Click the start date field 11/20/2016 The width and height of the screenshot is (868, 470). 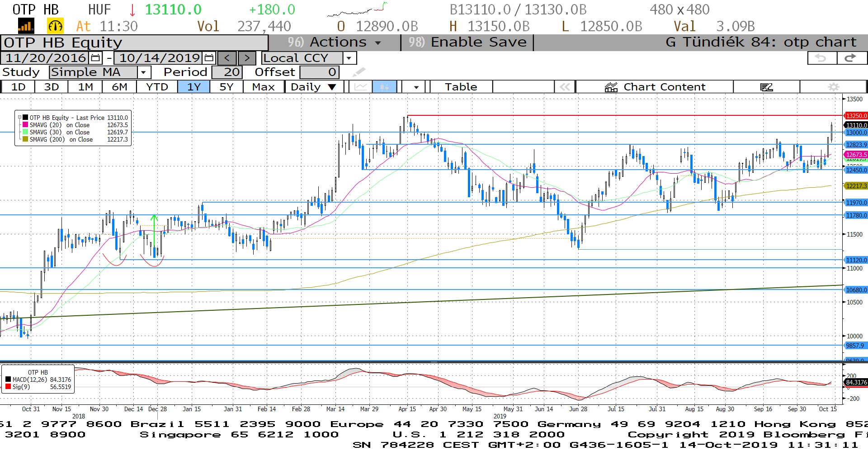[46, 58]
